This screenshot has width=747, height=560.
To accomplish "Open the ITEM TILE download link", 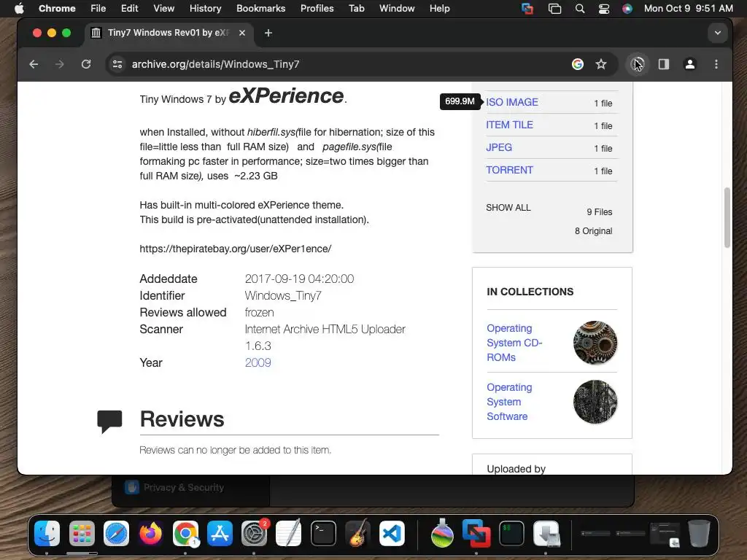I will [x=509, y=125].
